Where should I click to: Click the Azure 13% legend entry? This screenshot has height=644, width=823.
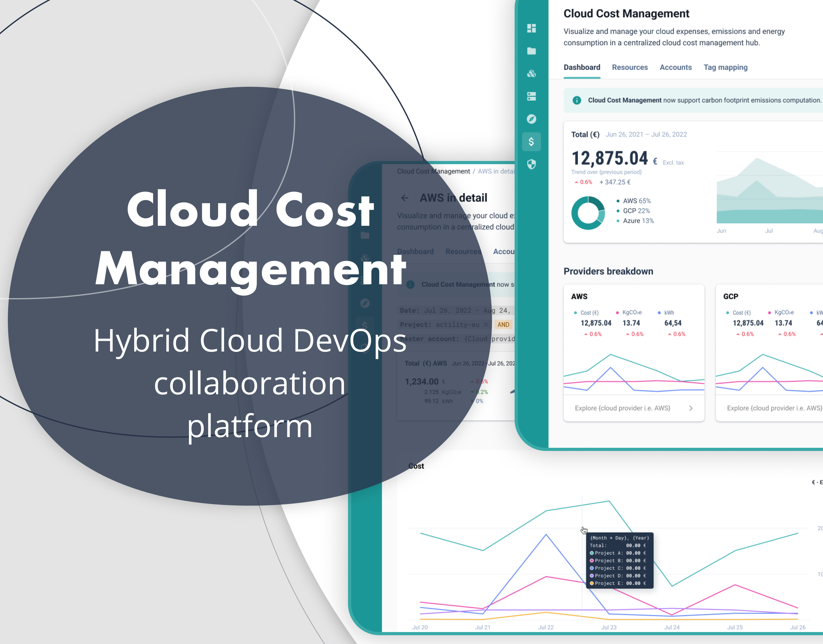(x=635, y=221)
